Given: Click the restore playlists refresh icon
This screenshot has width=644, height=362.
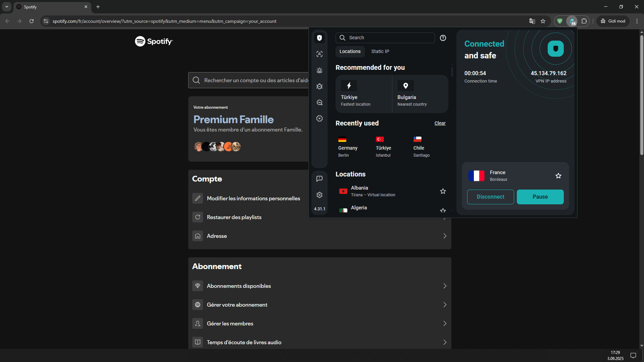Looking at the screenshot, I should click(x=198, y=217).
